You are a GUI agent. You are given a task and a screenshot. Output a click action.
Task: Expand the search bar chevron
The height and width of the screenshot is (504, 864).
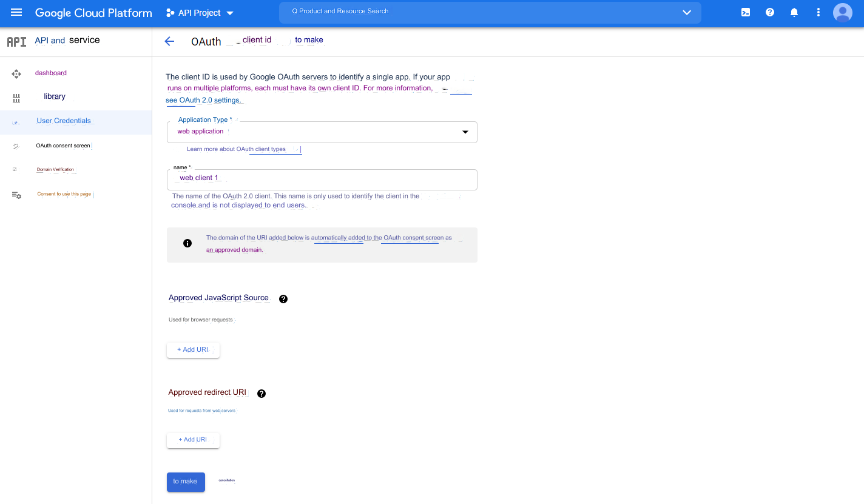pyautogui.click(x=687, y=12)
